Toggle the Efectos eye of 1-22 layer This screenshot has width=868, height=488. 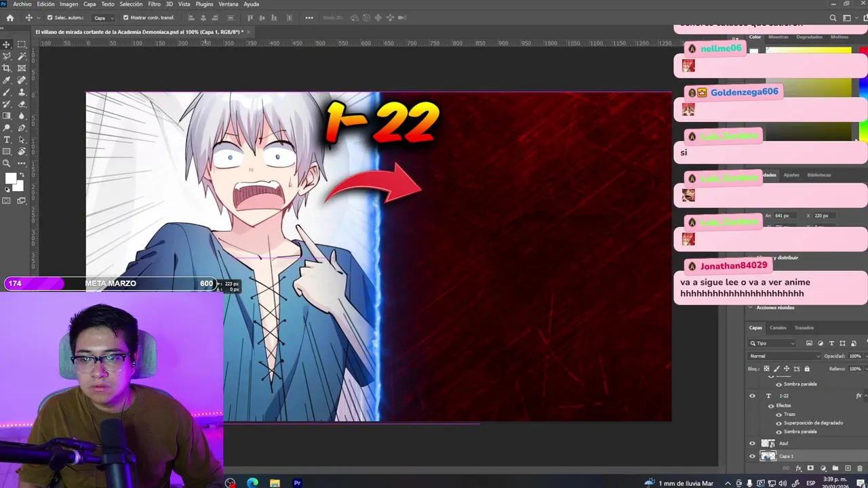point(771,405)
